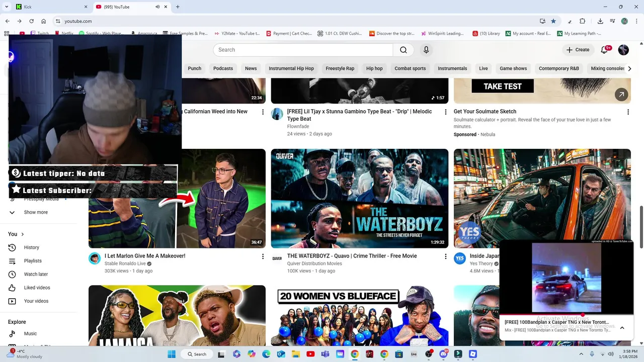
Task: Open Get Your Soulmate Sketch ad title
Action: (x=485, y=112)
